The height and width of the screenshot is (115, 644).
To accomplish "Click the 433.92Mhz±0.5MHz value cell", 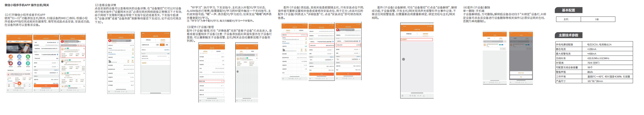I will (x=607, y=58).
